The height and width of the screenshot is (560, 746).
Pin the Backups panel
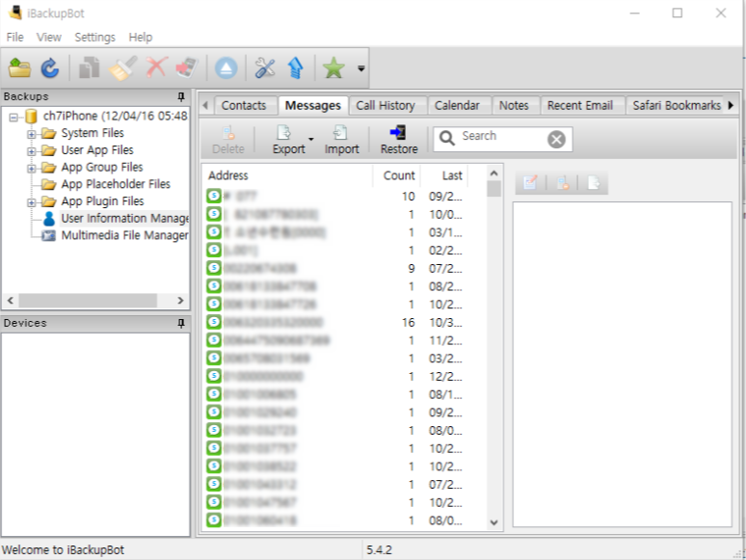181,96
